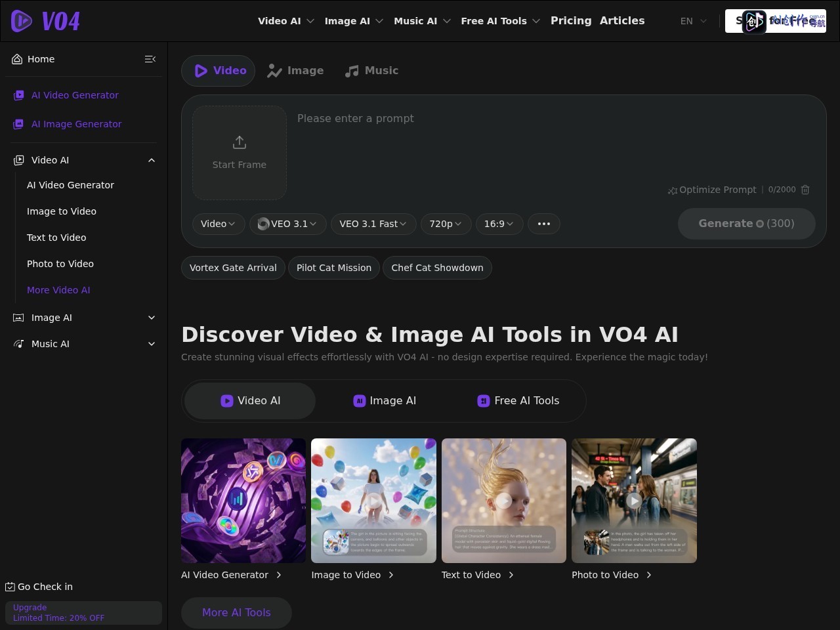This screenshot has height=630, width=840.
Task: Click the More AI Tools button
Action: (x=236, y=613)
